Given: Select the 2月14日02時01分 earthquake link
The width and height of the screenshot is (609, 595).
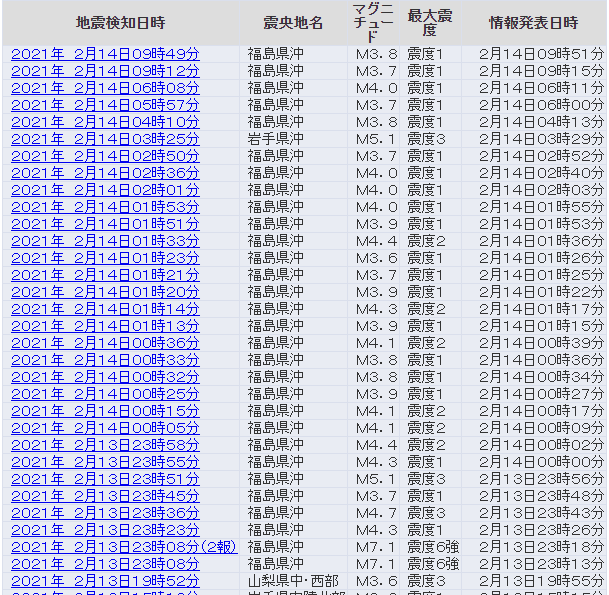Looking at the screenshot, I should pyautogui.click(x=105, y=190).
